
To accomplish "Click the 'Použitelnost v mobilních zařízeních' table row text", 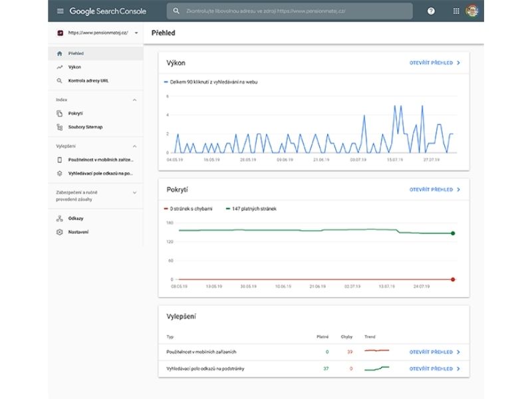I will 201,352.
